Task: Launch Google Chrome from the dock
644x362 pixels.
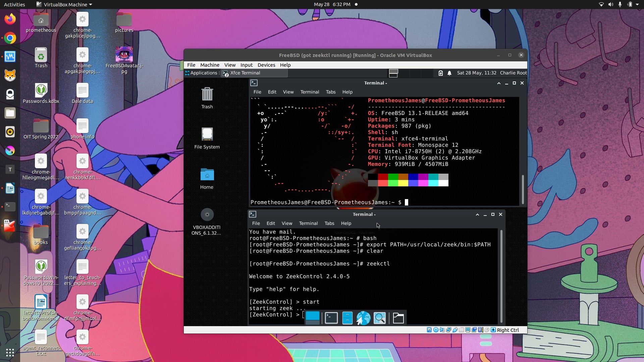Action: pyautogui.click(x=10, y=38)
